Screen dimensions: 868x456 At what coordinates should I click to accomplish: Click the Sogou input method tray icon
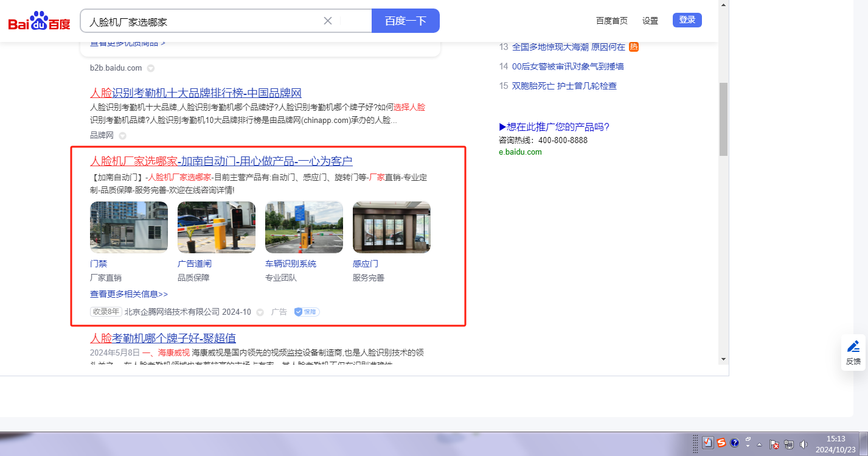[x=721, y=443]
